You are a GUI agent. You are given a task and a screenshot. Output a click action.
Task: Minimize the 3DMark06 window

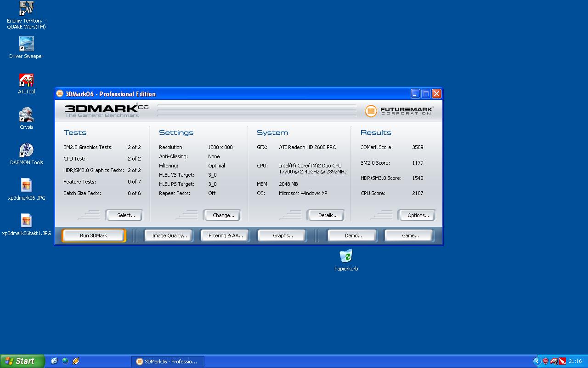[x=415, y=93]
